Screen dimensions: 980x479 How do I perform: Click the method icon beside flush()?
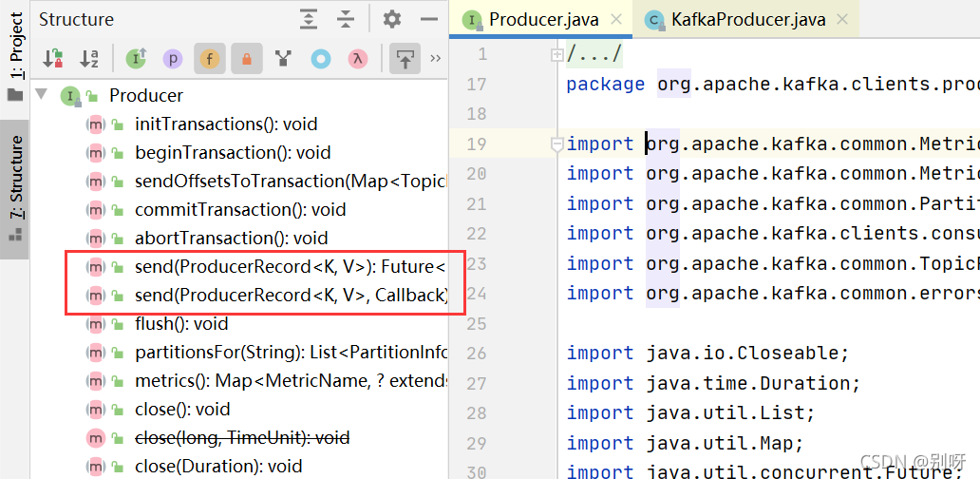click(x=95, y=324)
